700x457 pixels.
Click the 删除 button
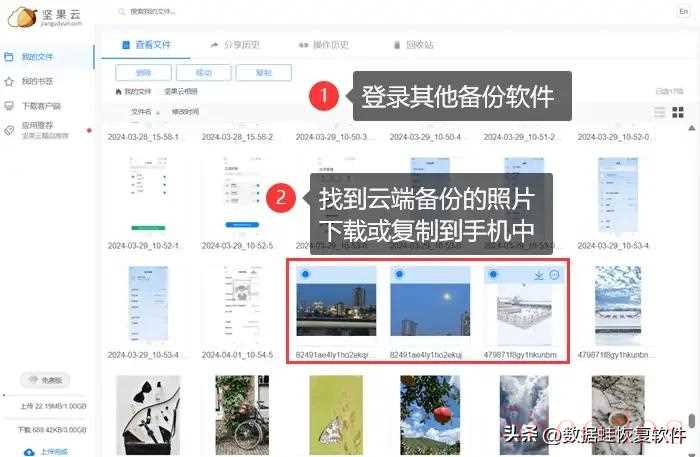(x=143, y=72)
